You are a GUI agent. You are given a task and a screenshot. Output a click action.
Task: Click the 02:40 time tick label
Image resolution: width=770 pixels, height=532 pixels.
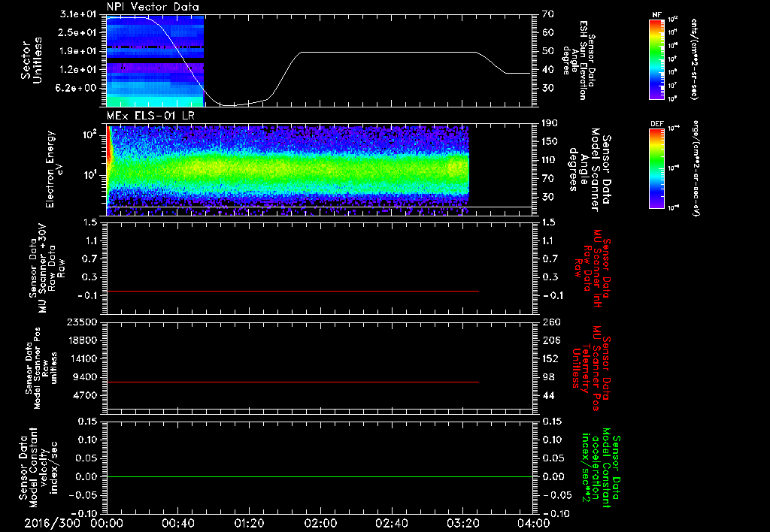(x=391, y=523)
